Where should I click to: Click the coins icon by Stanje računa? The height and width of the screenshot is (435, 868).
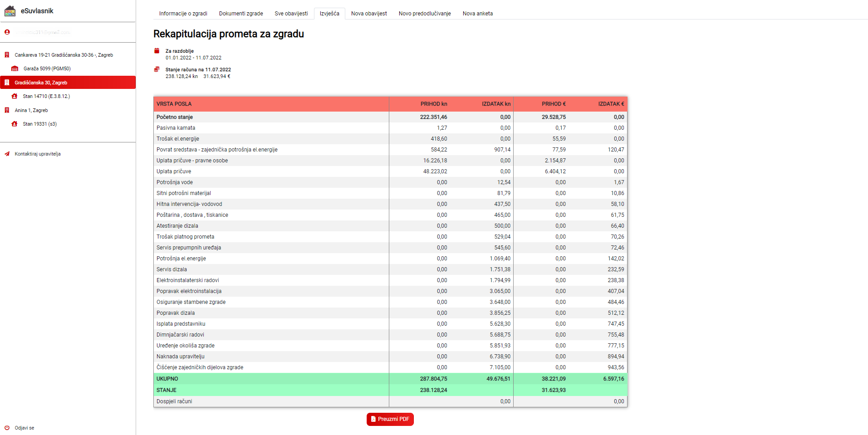click(x=157, y=69)
